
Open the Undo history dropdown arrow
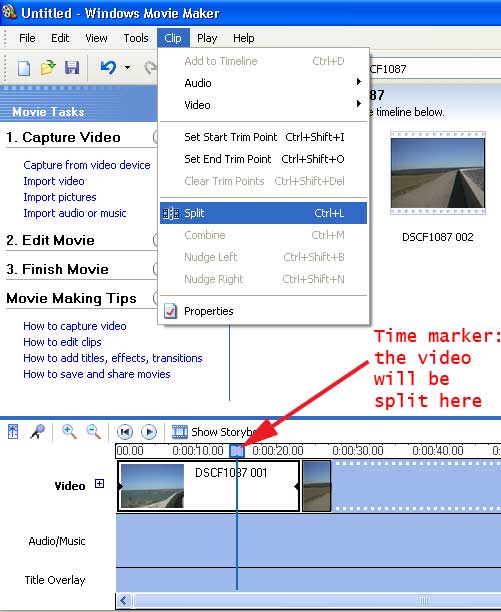(127, 68)
